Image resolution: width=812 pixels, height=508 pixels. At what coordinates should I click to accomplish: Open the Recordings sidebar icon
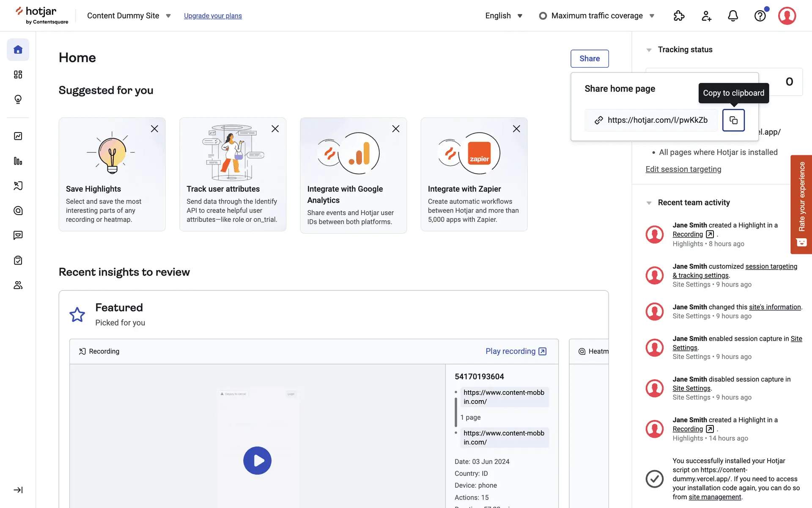point(18,186)
